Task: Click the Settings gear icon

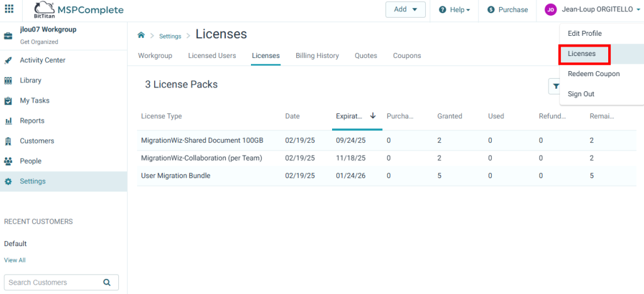Action: coord(8,181)
